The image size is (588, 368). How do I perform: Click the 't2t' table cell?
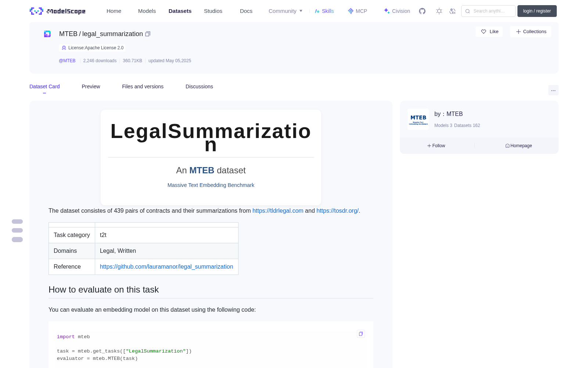[166, 235]
